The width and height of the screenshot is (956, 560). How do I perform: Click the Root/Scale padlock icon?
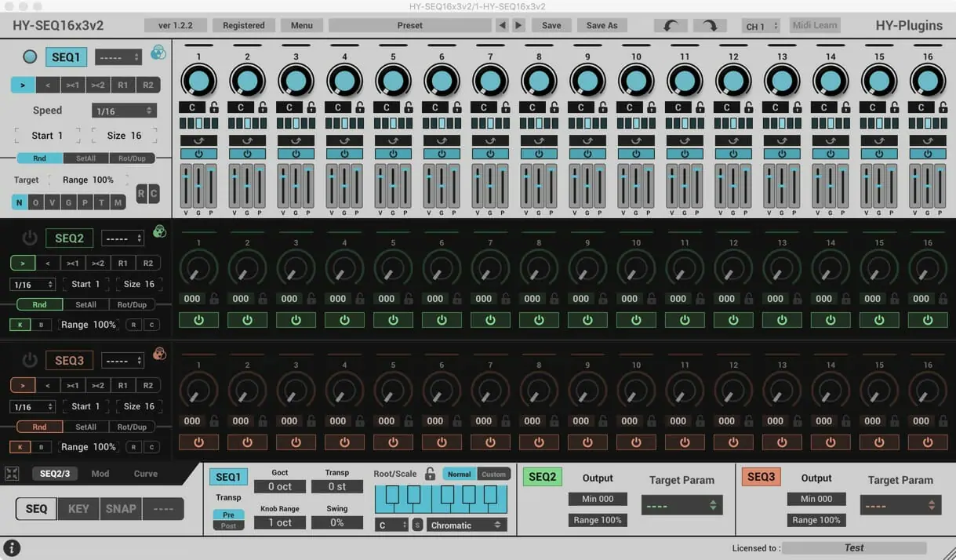coord(430,474)
